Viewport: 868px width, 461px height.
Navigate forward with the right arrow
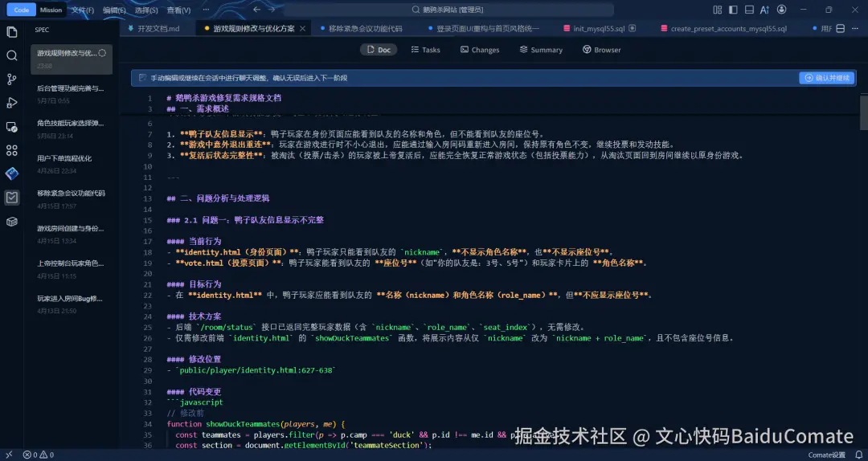pyautogui.click(x=272, y=10)
